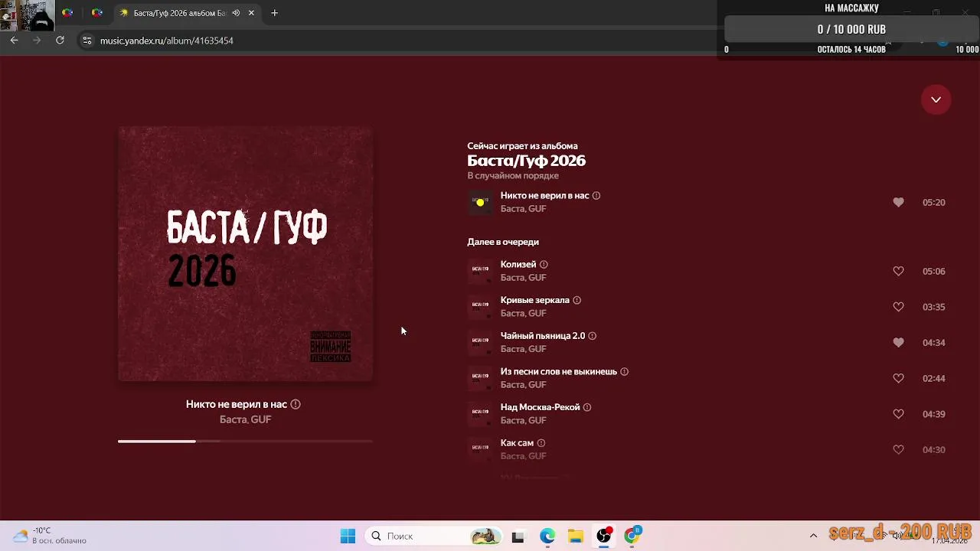The height and width of the screenshot is (551, 980).
Task: Click the 04:34 duration of Чайный пьяница 2.0
Action: [x=934, y=342]
